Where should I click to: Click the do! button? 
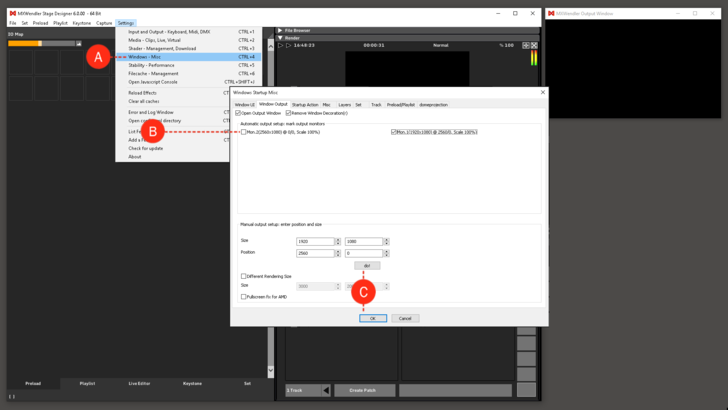[x=367, y=266]
